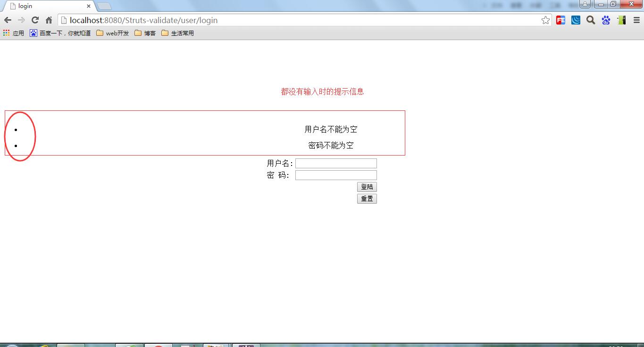Expand the 生活常用 bookmark folder

point(177,33)
